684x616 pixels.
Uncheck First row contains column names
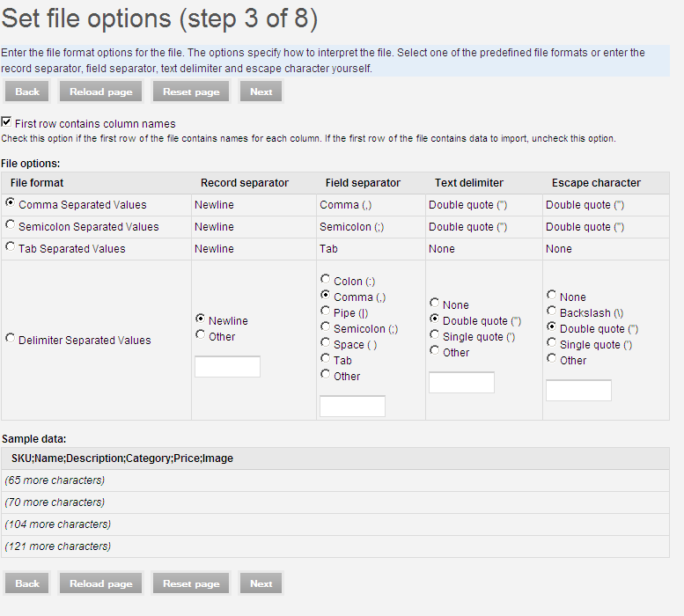[x=7, y=123]
